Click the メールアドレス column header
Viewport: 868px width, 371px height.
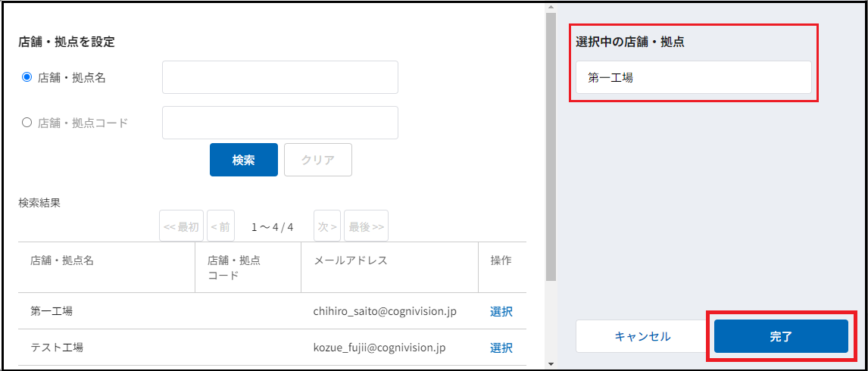(x=351, y=260)
